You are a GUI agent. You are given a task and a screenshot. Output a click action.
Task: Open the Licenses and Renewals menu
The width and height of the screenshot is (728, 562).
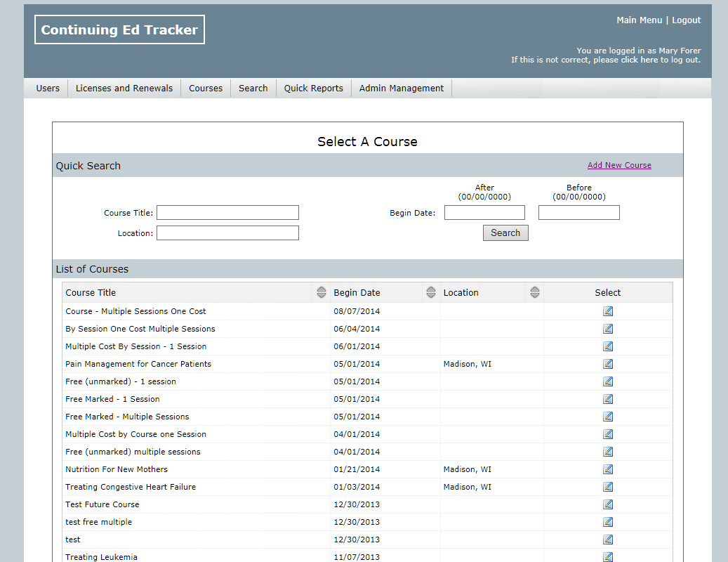[x=124, y=89]
